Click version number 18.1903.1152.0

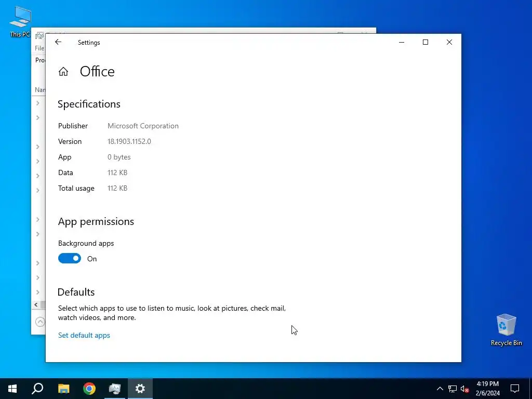click(x=129, y=141)
